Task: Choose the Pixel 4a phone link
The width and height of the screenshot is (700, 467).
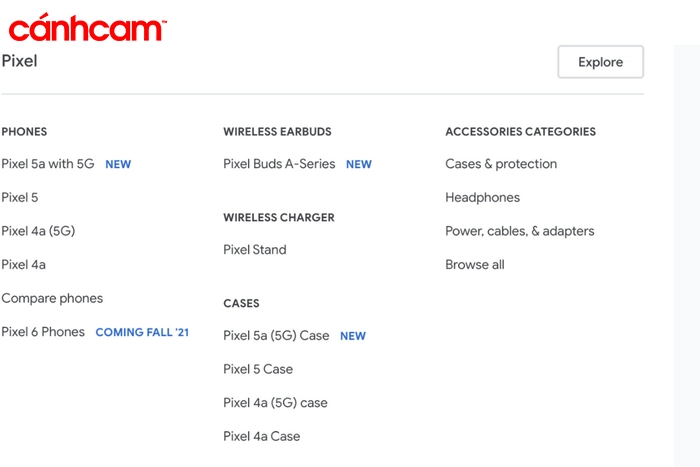Action: [x=24, y=264]
